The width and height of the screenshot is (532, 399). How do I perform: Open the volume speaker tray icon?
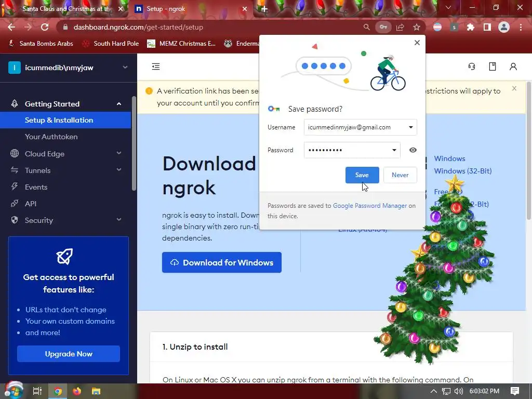pos(458,391)
